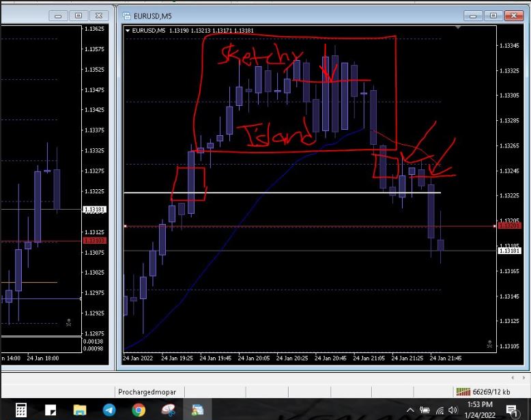Open Snipping Tool from the taskbar

click(x=168, y=410)
